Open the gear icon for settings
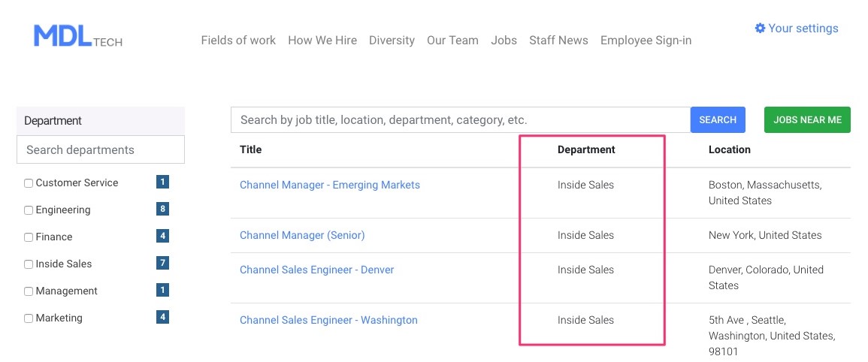This screenshot has width=868, height=362. pos(760,29)
